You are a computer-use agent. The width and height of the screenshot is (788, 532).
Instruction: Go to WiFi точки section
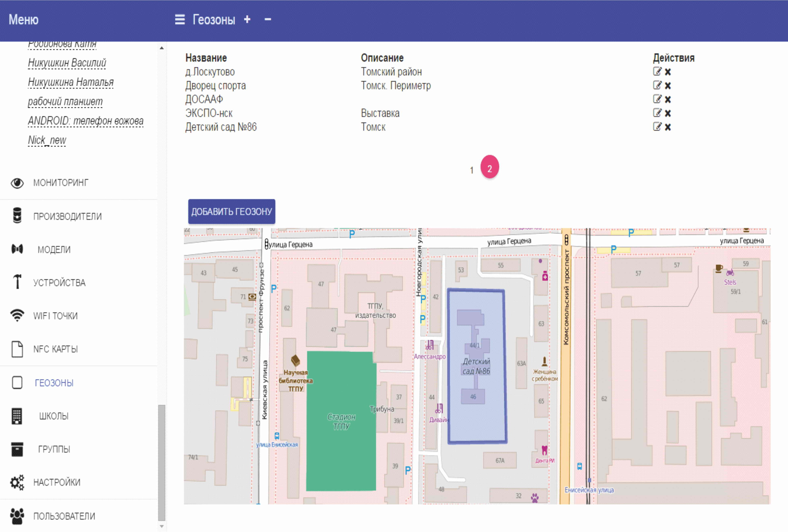click(x=55, y=316)
